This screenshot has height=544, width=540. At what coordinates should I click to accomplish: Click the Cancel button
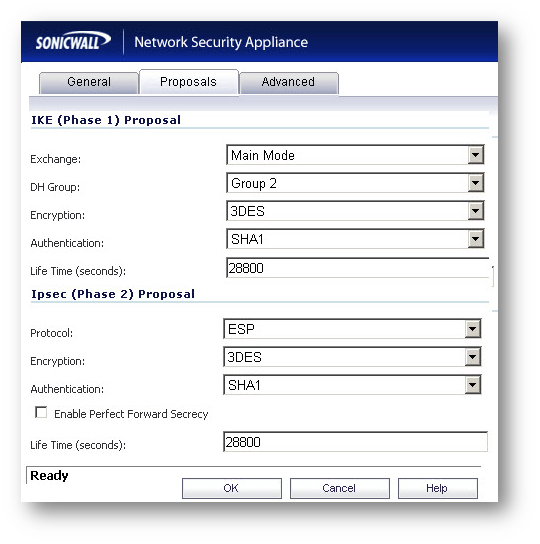pos(339,488)
